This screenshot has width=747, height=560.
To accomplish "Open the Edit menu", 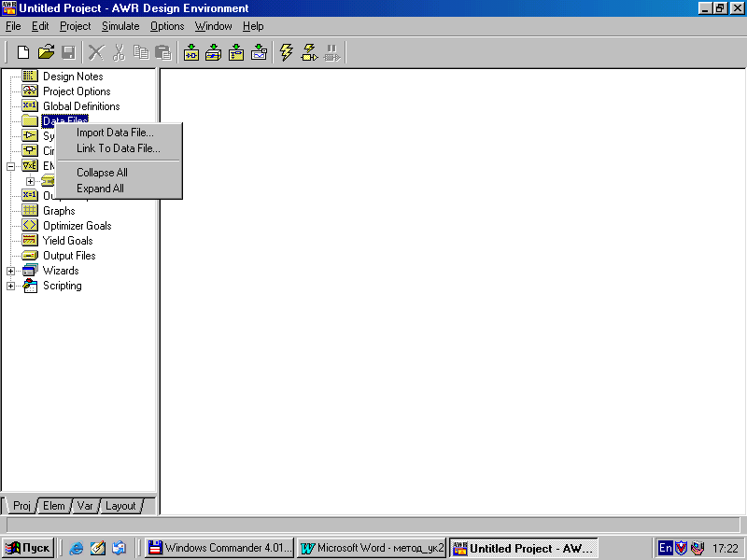I will coord(40,26).
